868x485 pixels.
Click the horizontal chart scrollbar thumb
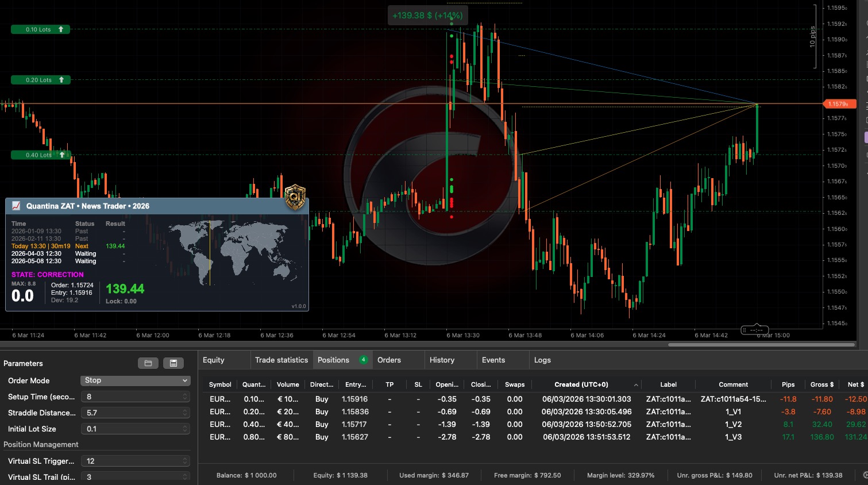point(761,345)
